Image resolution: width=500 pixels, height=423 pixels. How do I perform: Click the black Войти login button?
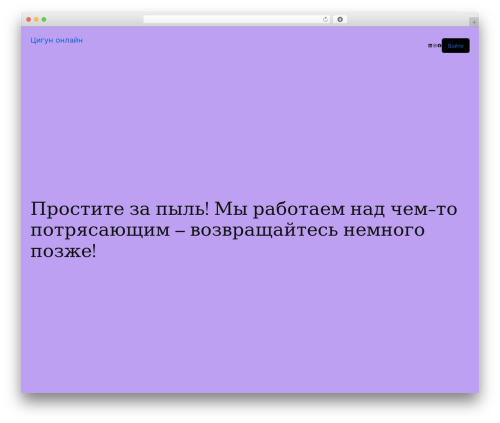[x=456, y=46]
